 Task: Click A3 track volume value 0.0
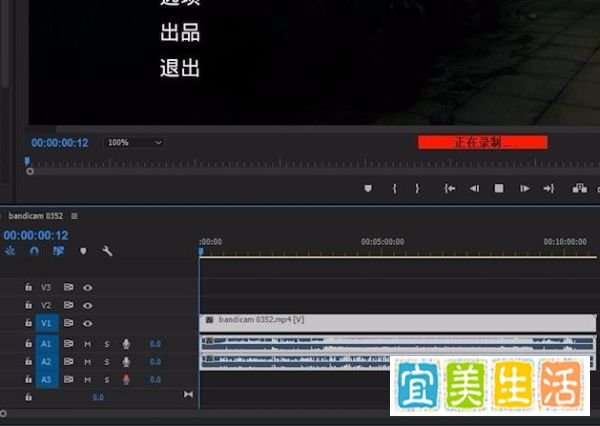click(x=155, y=380)
